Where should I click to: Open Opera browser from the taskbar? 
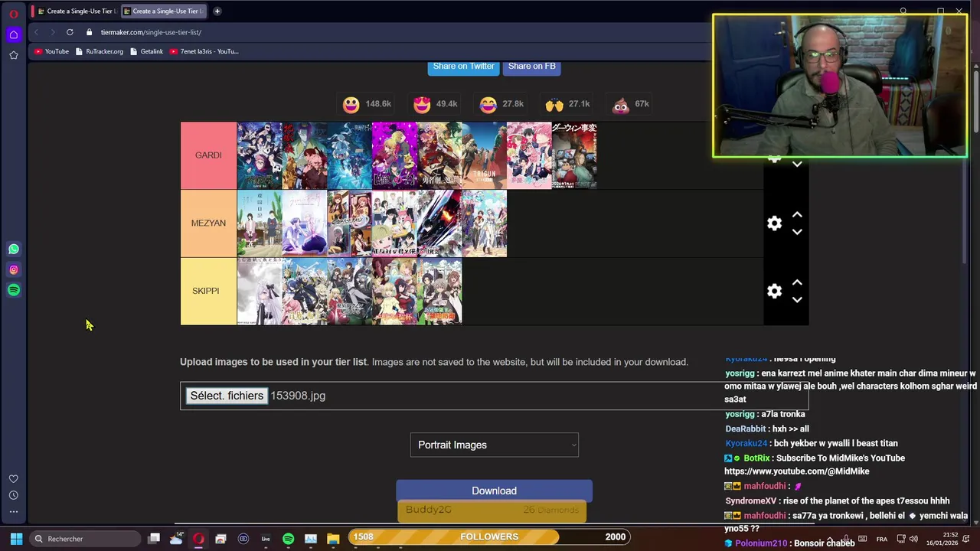tap(198, 539)
